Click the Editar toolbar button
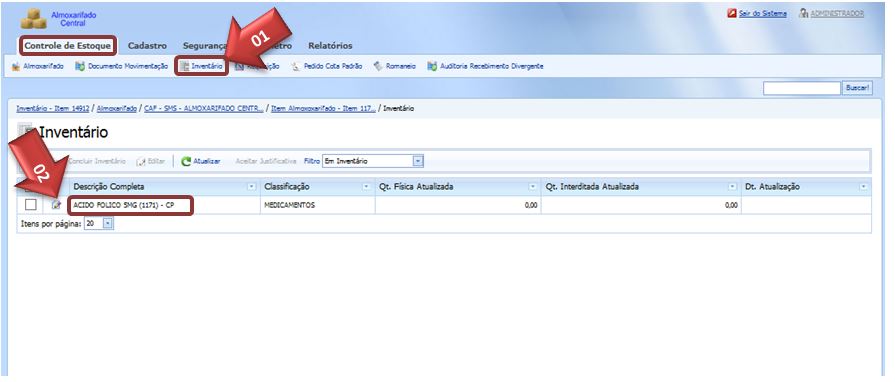 point(151,162)
